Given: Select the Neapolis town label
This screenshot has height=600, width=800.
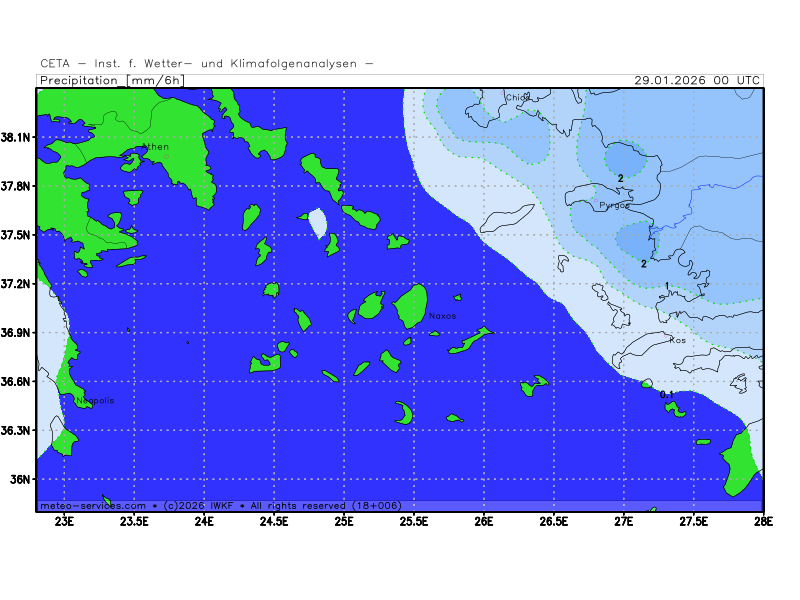Looking at the screenshot, I should 95,400.
